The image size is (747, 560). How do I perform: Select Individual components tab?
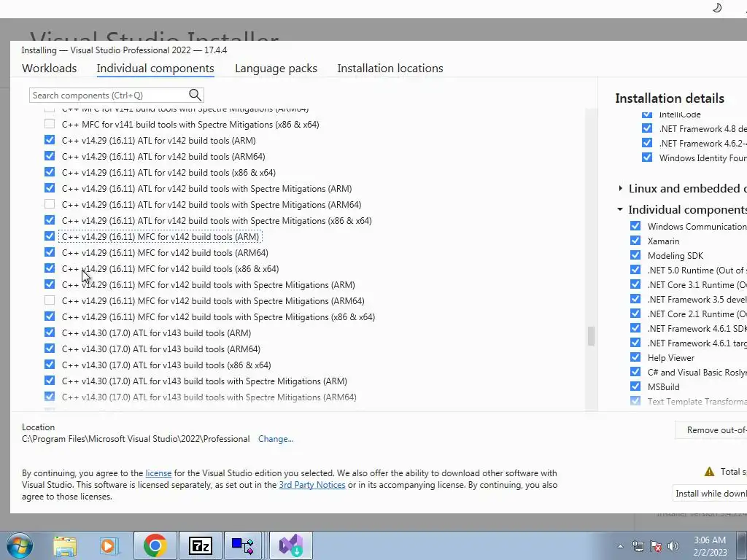coord(155,68)
